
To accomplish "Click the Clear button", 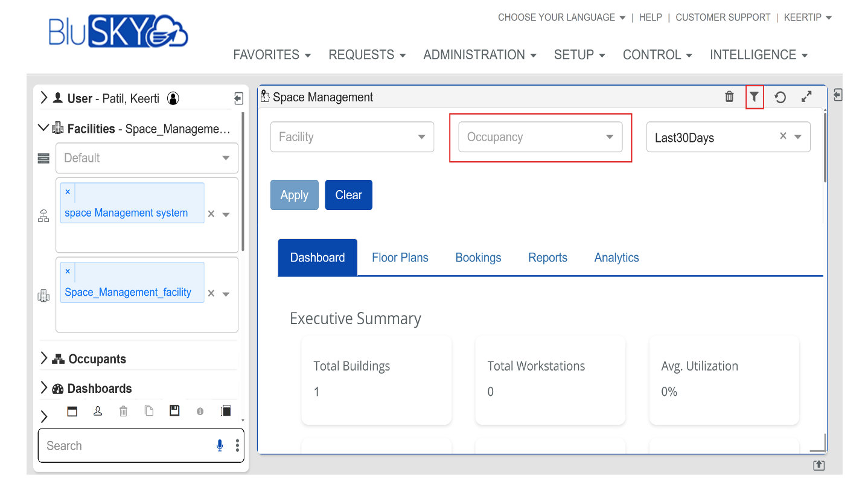I will pos(348,195).
